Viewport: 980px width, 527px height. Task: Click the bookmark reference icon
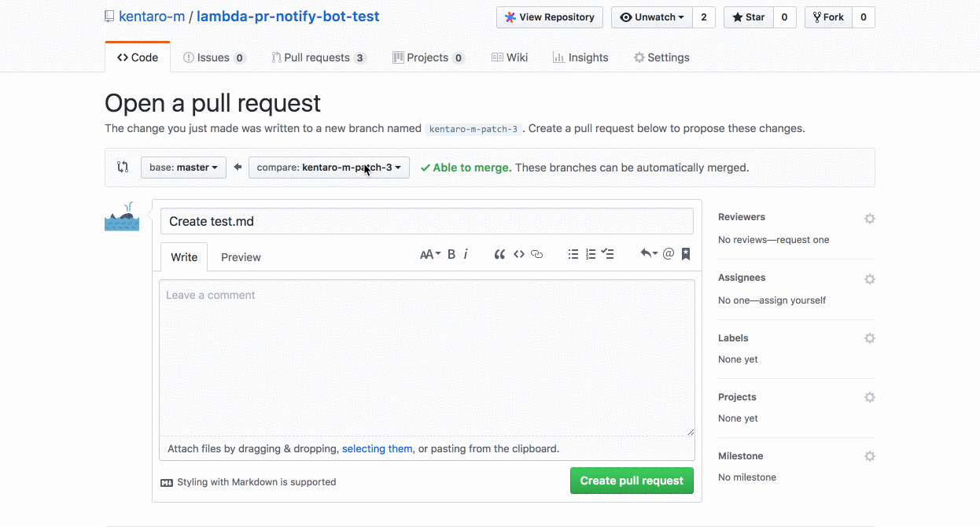pos(686,254)
